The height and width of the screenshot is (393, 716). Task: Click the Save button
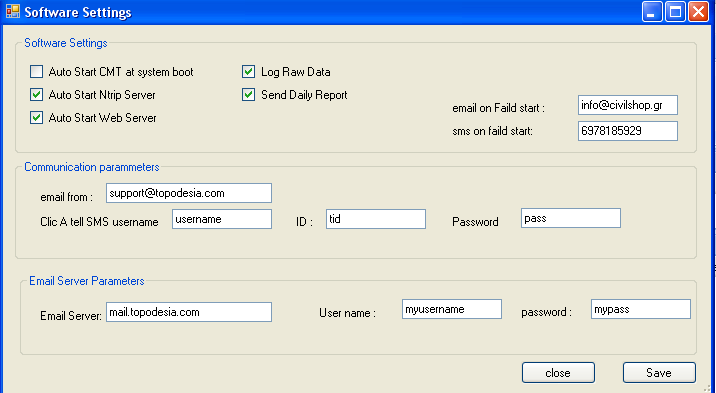point(659,372)
